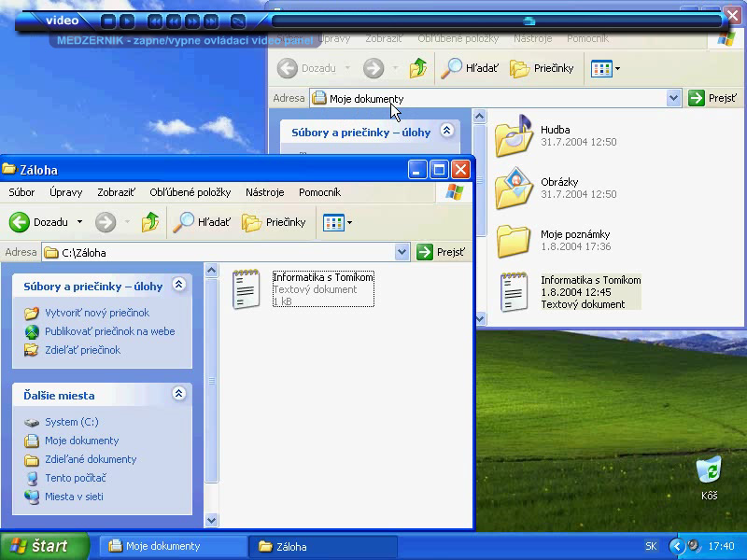Select Informatika s Tomíkom icon in Moje dokumenty
This screenshot has width=747, height=560.
pyautogui.click(x=514, y=291)
